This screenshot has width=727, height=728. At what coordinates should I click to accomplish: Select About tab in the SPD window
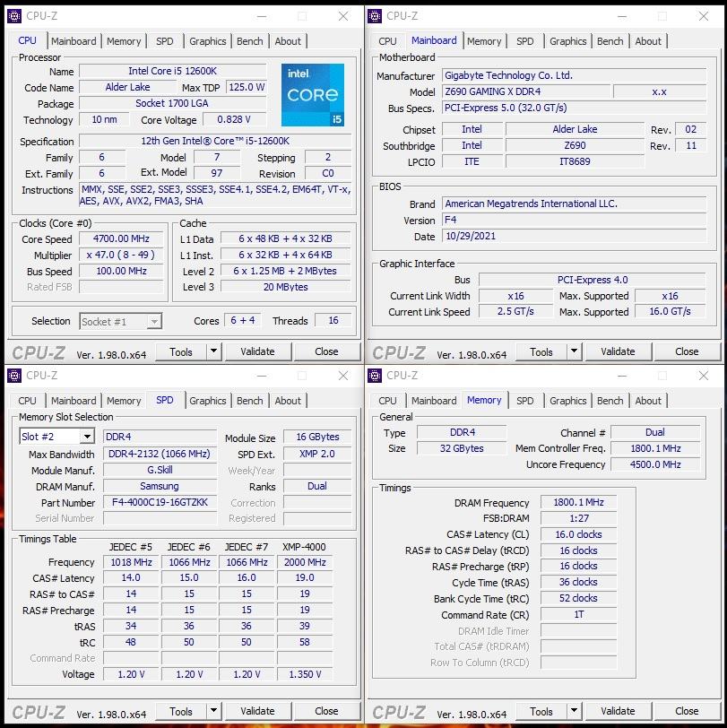(x=288, y=400)
